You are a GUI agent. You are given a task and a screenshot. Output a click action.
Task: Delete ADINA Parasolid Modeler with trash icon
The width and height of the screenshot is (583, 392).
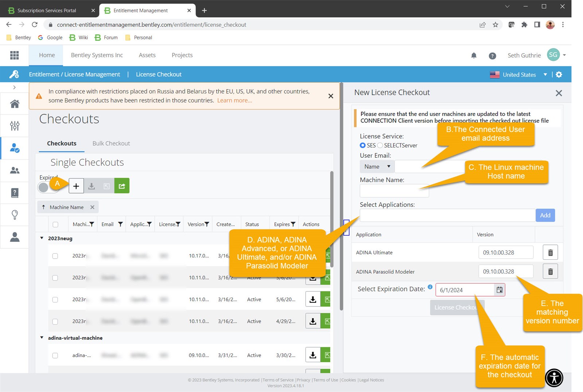tap(550, 272)
